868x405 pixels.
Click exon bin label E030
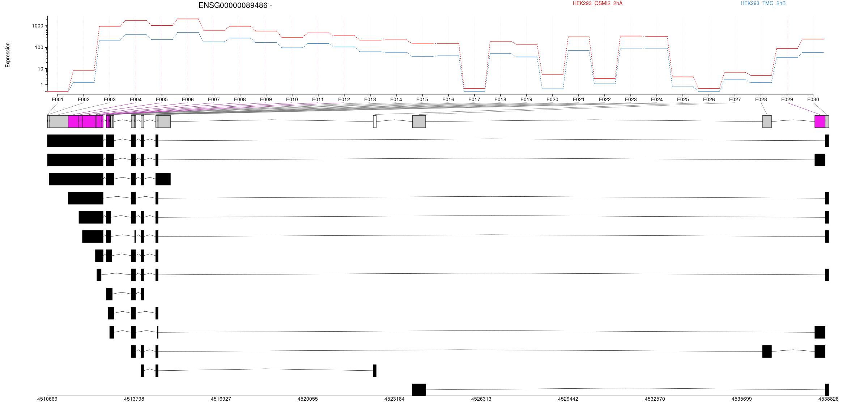[x=813, y=99]
